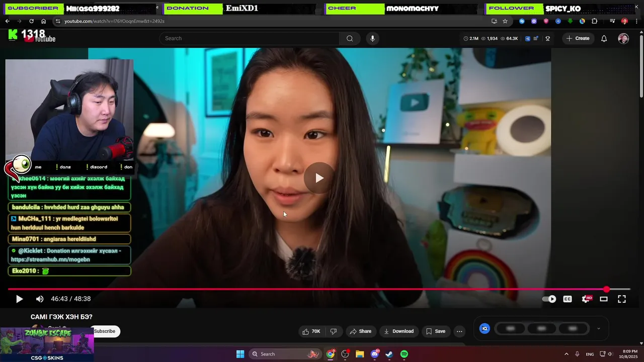Click the address bar with the YouTube URL
This screenshot has width=644, height=362.
coord(272,21)
